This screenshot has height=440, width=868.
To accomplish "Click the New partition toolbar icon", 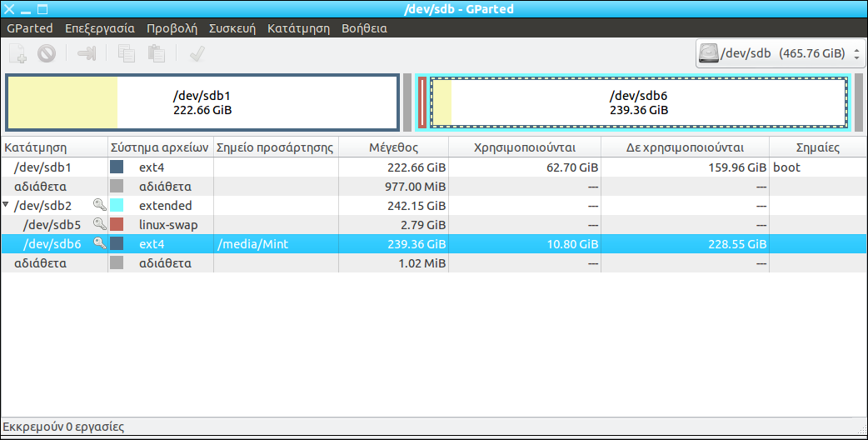I will (x=18, y=54).
